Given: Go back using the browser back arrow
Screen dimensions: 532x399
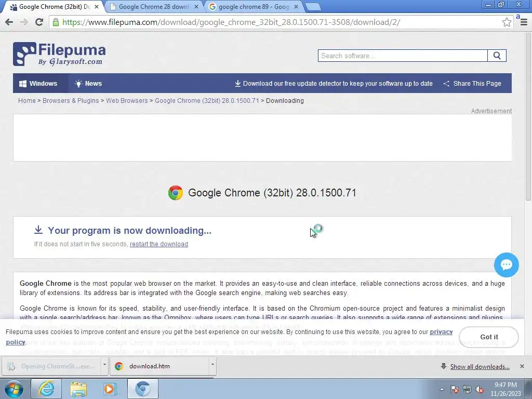Looking at the screenshot, I should pyautogui.click(x=9, y=22).
